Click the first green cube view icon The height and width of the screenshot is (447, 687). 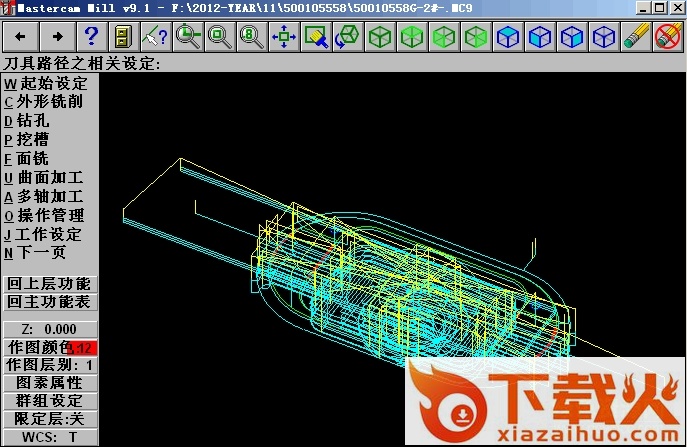[379, 36]
